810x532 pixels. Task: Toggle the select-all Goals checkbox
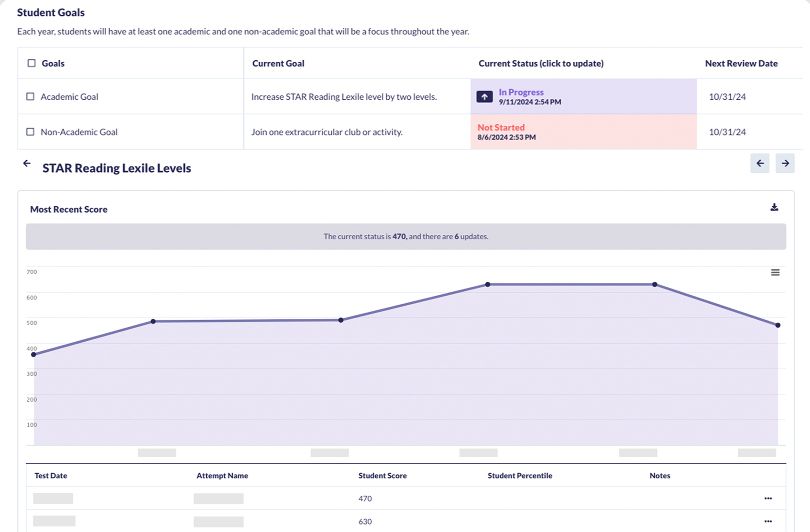click(32, 63)
